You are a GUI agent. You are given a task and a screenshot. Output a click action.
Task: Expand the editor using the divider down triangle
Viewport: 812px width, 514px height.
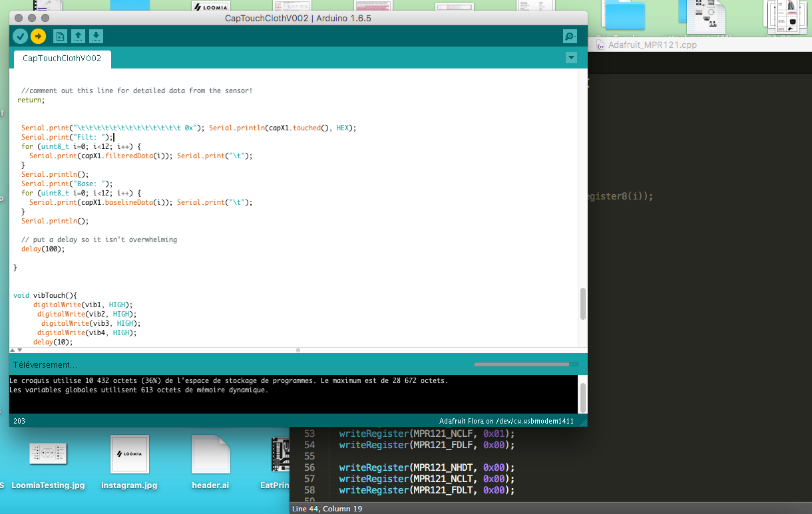[x=20, y=350]
